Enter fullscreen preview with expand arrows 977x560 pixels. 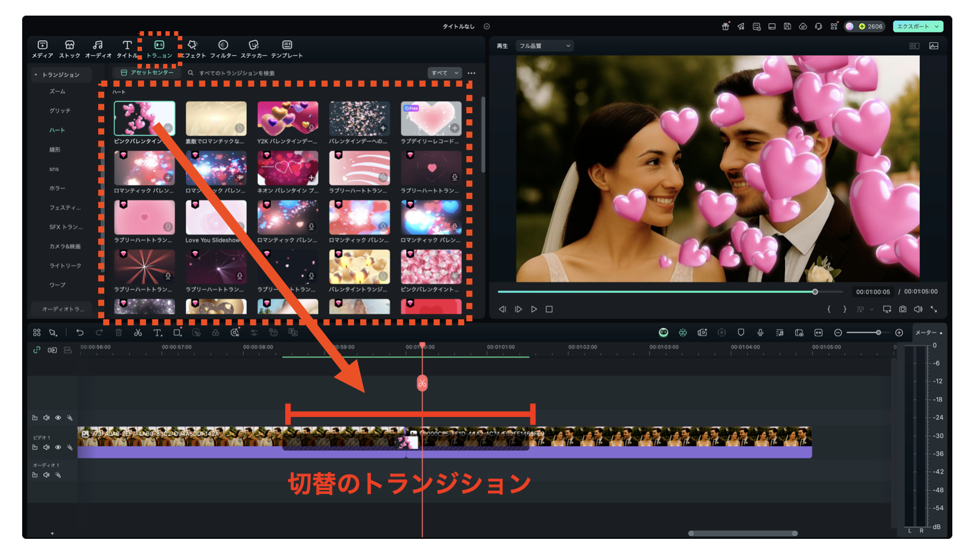coord(934,309)
